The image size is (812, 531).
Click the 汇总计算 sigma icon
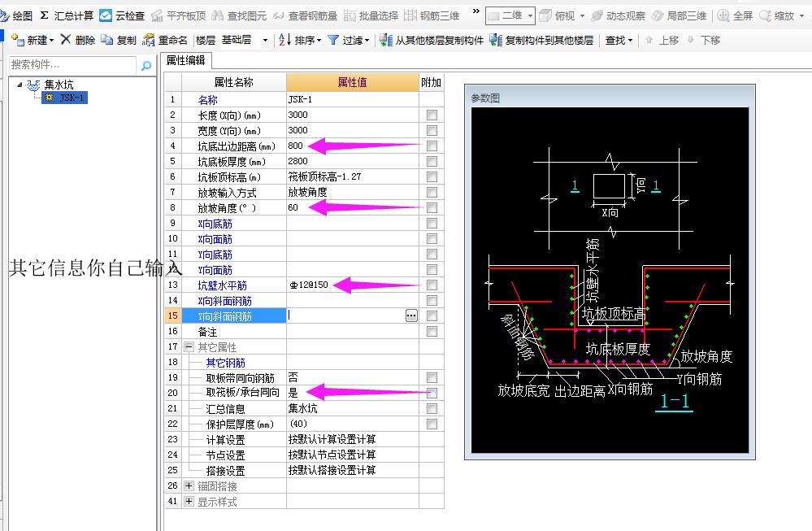(45, 15)
